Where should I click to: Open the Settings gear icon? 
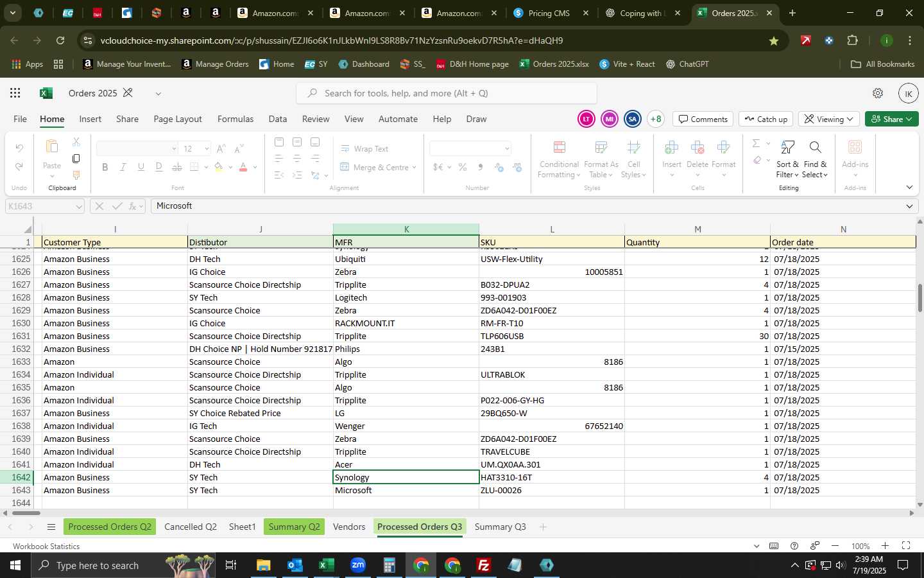coord(878,93)
